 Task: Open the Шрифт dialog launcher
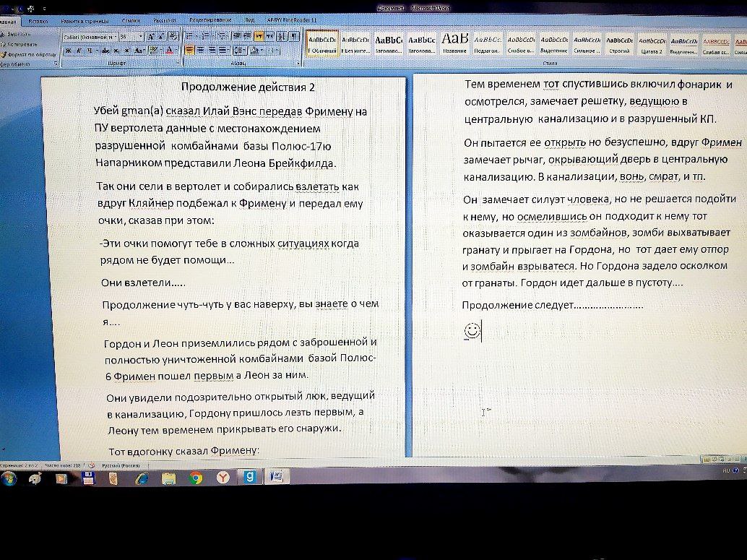coord(177,62)
